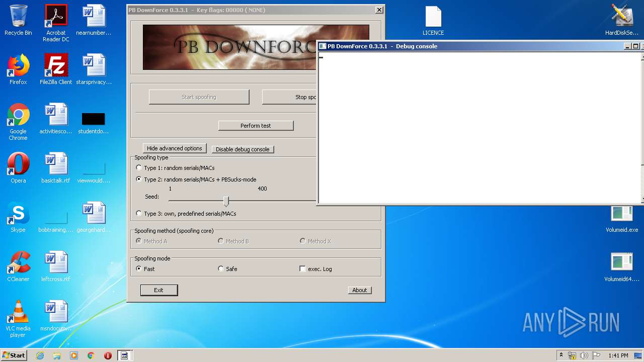Click Disable debug console button
This screenshot has width=644, height=362.
[243, 149]
